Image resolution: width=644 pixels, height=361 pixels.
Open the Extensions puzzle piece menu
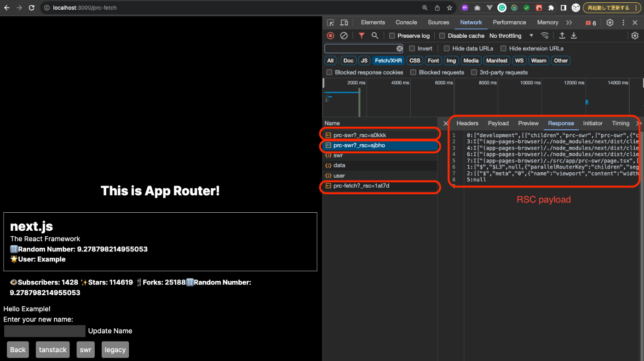(x=551, y=8)
